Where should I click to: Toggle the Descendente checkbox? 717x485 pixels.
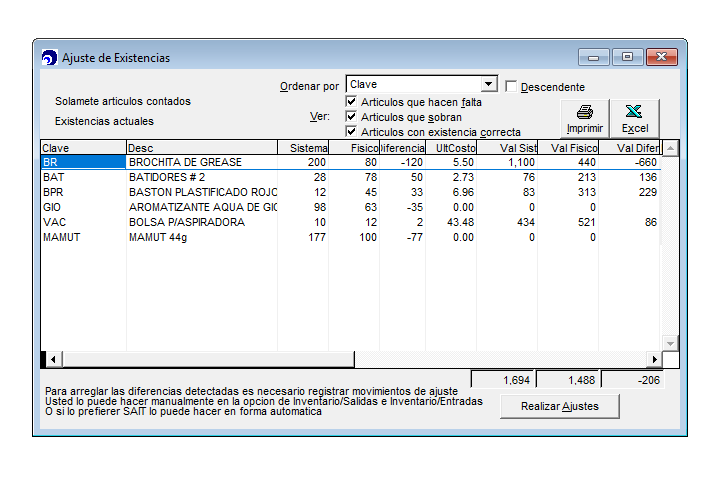(511, 86)
